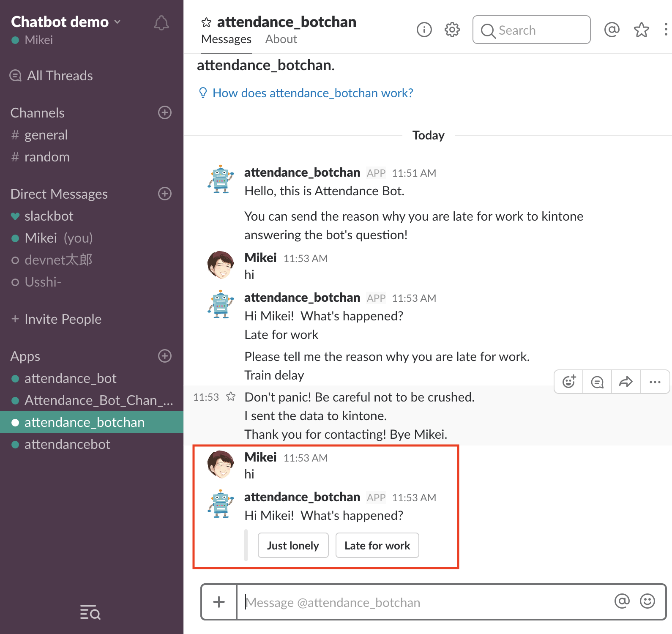Image resolution: width=672 pixels, height=634 pixels.
Task: Add reaction to the hovered message
Action: [x=569, y=382]
